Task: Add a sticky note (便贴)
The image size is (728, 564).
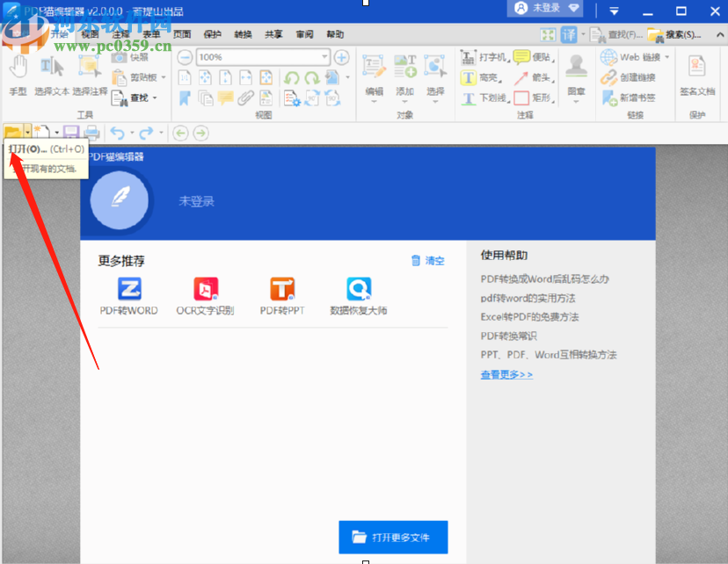Action: coord(535,57)
